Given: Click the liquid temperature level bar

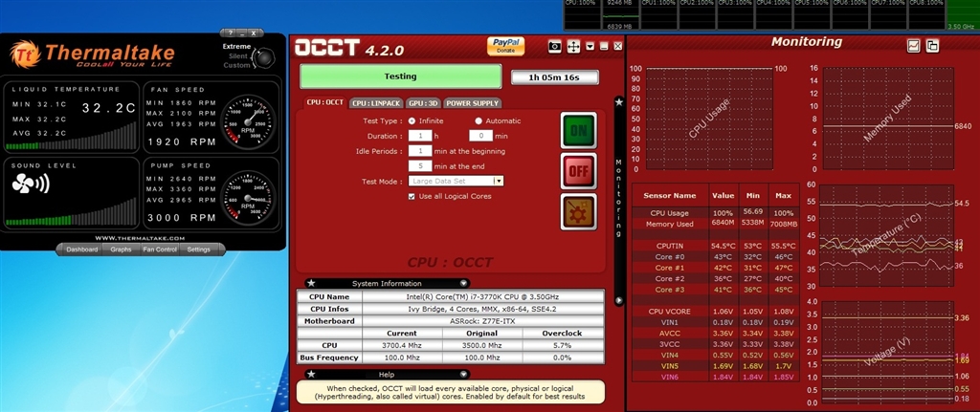Looking at the screenshot, I should point(71,138).
